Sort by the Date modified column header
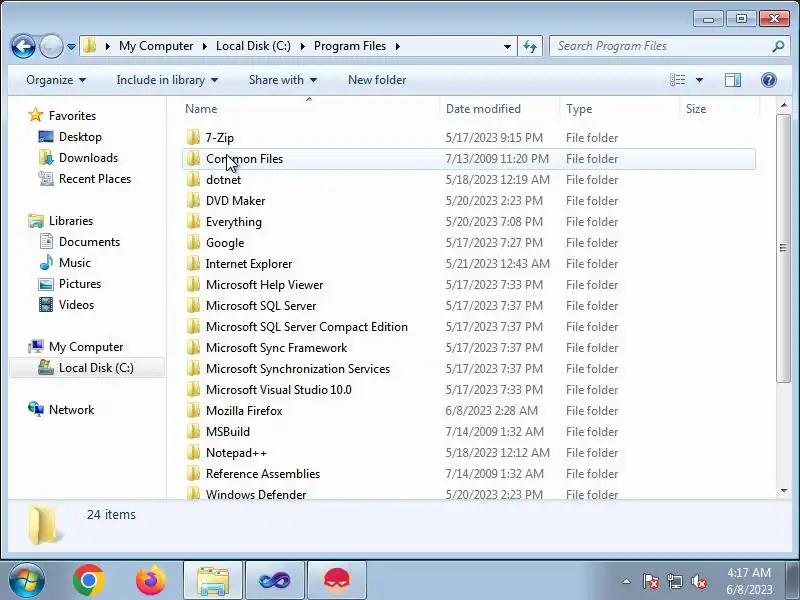800x600 pixels. (499, 109)
